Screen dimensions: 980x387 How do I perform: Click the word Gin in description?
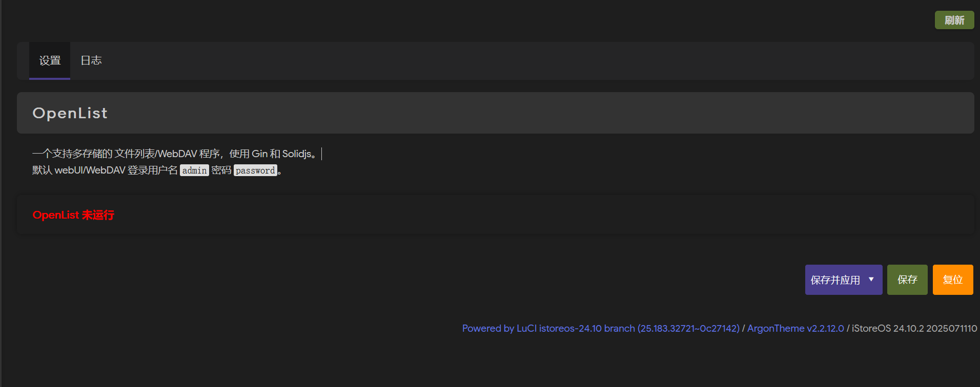[259, 154]
